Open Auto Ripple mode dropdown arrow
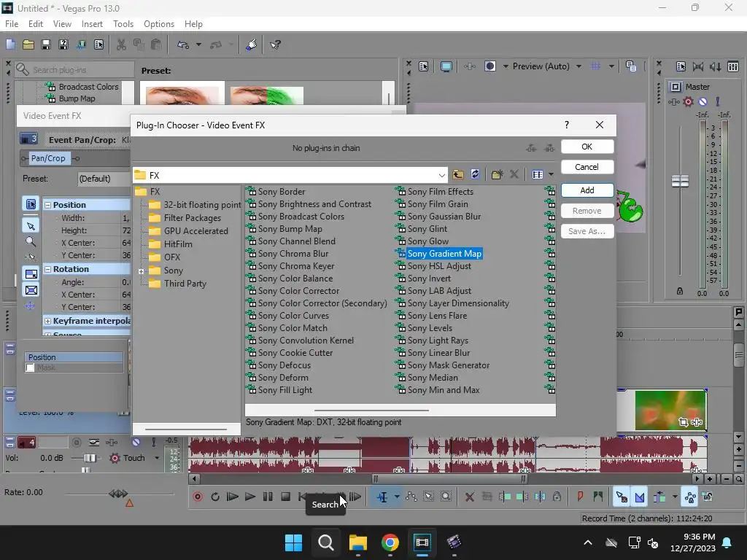This screenshot has height=560, width=747. tap(675, 497)
